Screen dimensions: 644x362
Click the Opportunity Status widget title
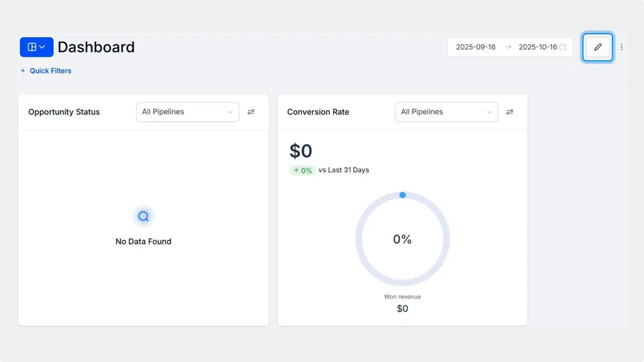coord(64,112)
